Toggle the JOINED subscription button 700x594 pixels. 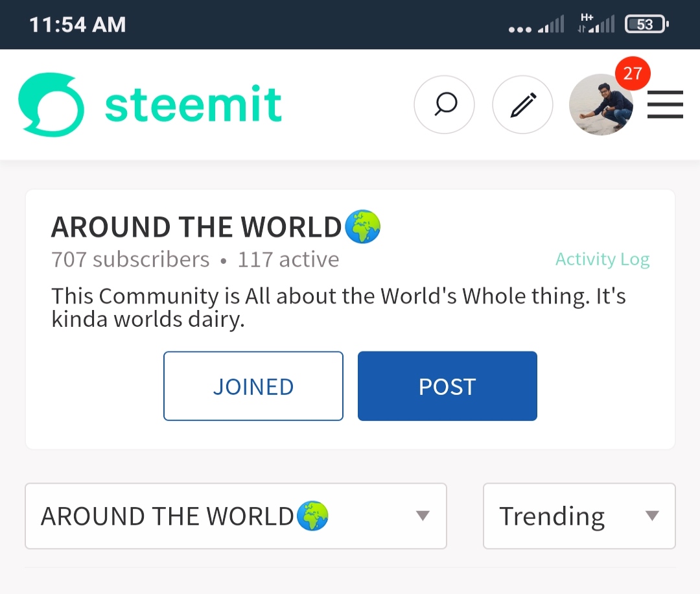pos(253,386)
